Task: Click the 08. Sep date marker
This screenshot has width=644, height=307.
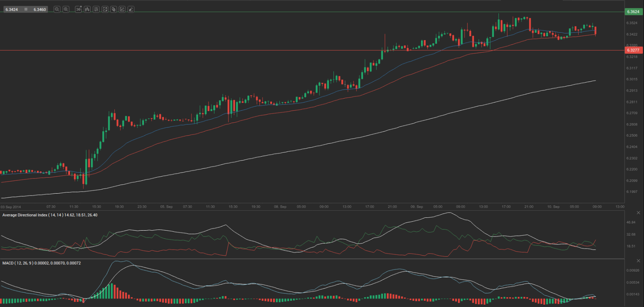Action: (x=280, y=207)
